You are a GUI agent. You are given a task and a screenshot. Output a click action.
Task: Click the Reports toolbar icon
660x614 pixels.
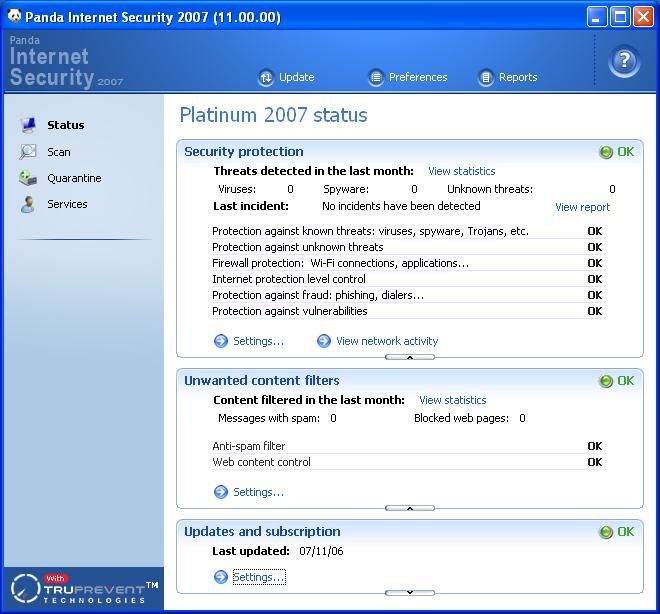(486, 77)
